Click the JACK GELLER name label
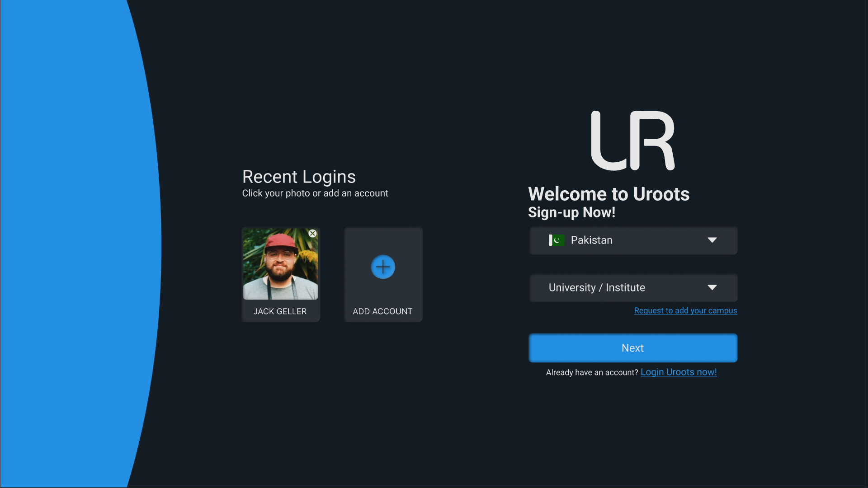The height and width of the screenshot is (488, 868). tap(280, 311)
